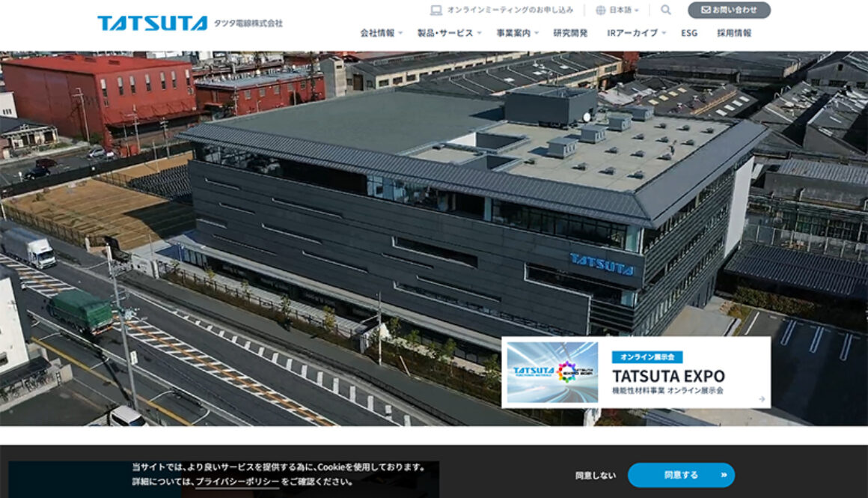Click the TATSUTA EXPO title text
The width and height of the screenshot is (868, 498).
[x=668, y=376]
